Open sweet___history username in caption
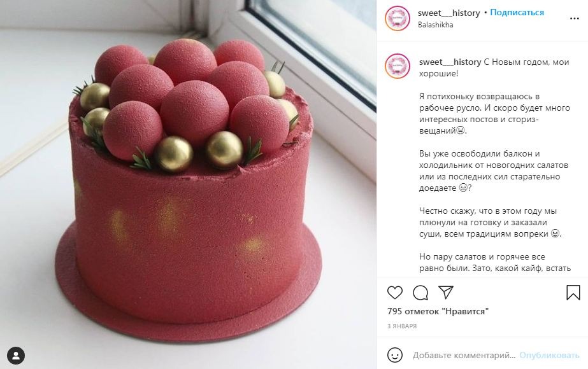 click(450, 62)
